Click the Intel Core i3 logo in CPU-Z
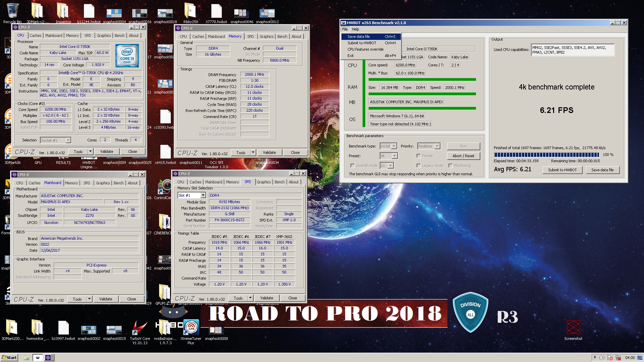Viewport: 644px width, 362px height. [127, 56]
